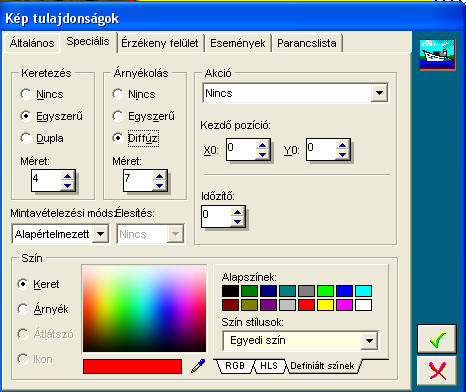Open Szín stílusok dropdown
Screen dimensions: 466x392
[x=369, y=341]
